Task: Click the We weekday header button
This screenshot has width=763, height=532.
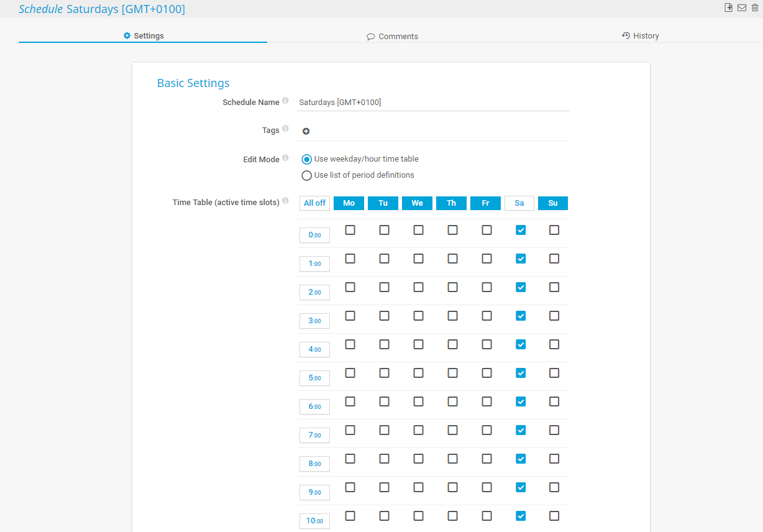Action: tap(417, 203)
